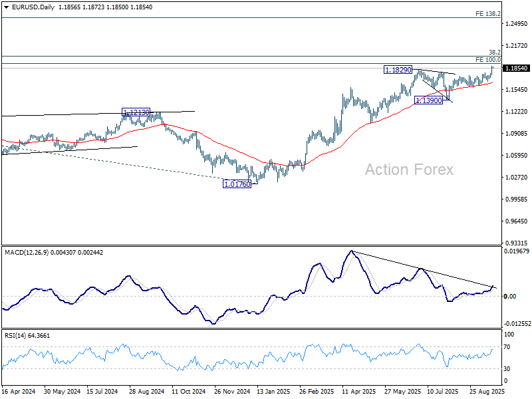Click the dropdown triangle beside EURUSD,Daily
Image resolution: width=532 pixels, height=399 pixels.
tap(6, 7)
